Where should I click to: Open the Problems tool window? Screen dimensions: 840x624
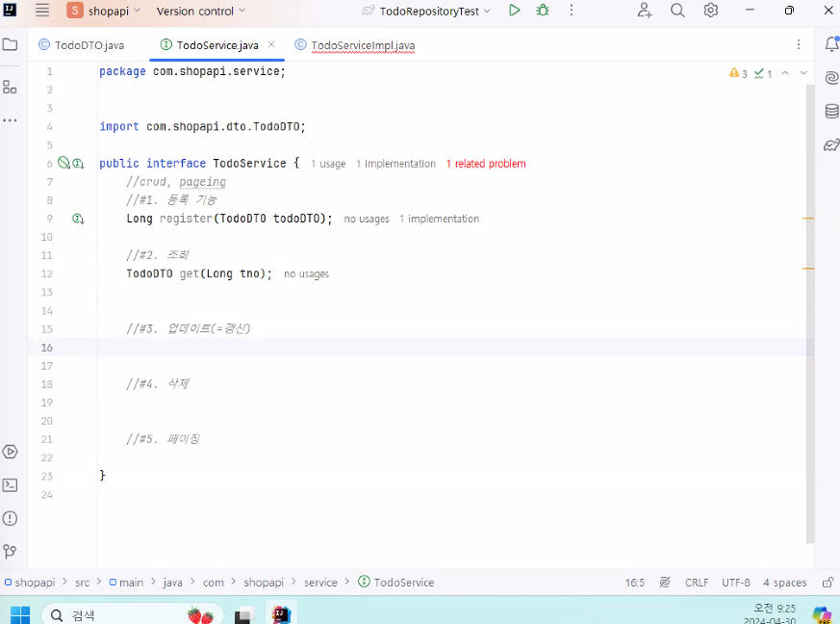pyautogui.click(x=11, y=516)
